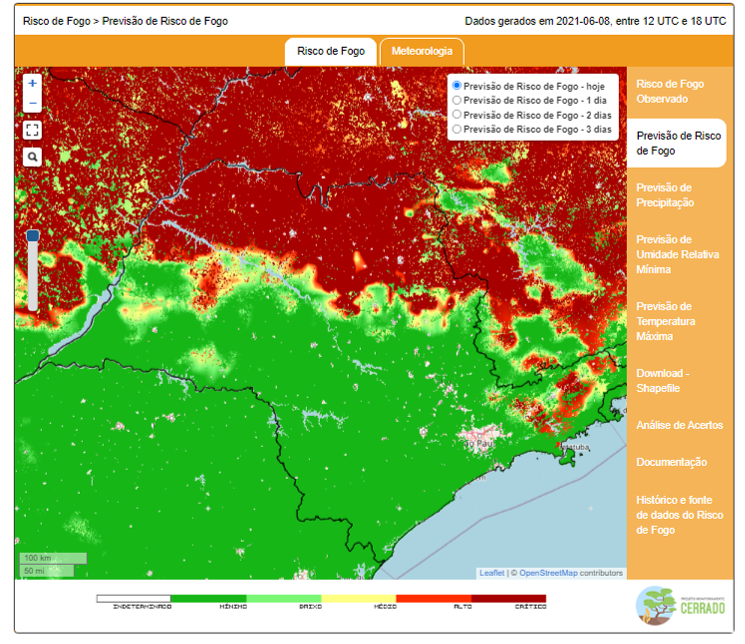Select the 1 dia forecast option
Viewport: 745px width, 644px height.
click(457, 100)
